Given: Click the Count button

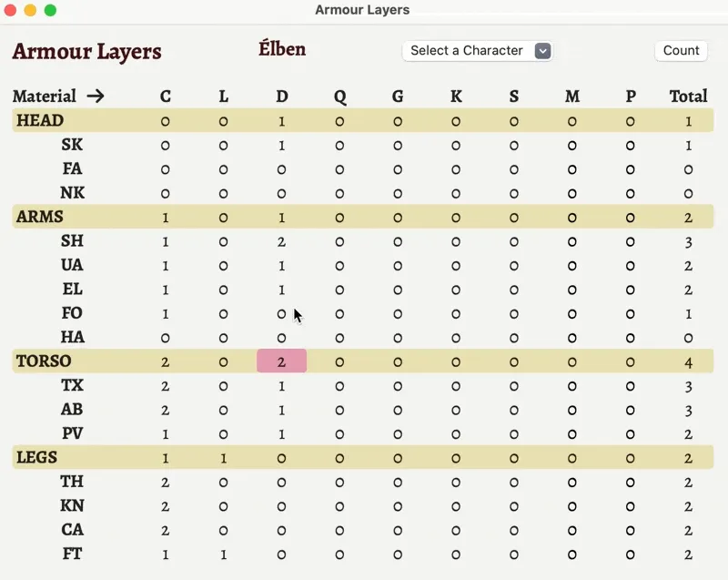Looking at the screenshot, I should [681, 51].
